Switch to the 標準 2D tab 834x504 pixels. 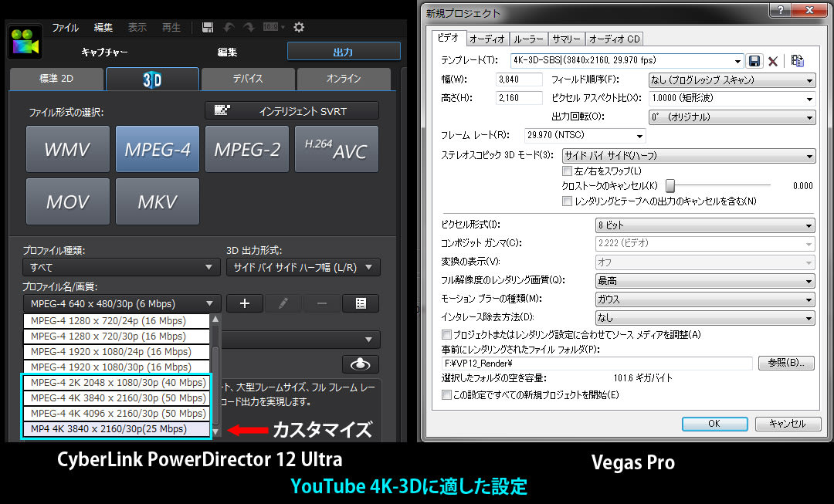[x=56, y=79]
